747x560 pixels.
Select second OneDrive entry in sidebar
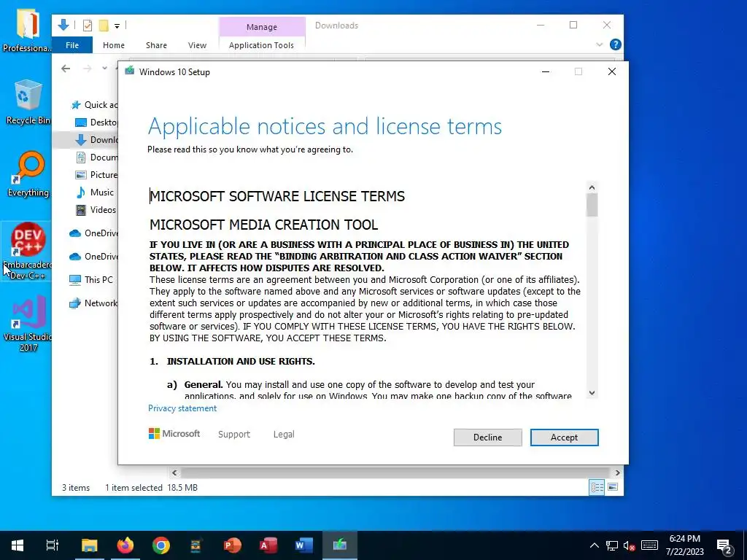(x=94, y=257)
